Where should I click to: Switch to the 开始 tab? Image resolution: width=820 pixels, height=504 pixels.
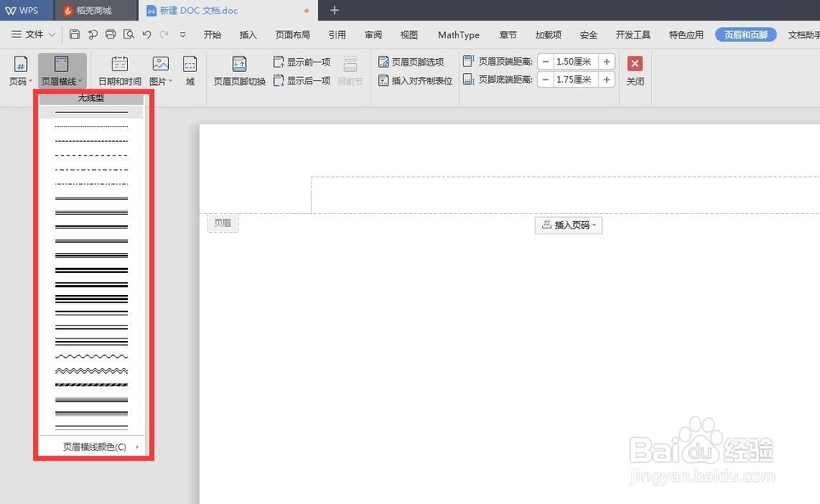click(x=212, y=35)
